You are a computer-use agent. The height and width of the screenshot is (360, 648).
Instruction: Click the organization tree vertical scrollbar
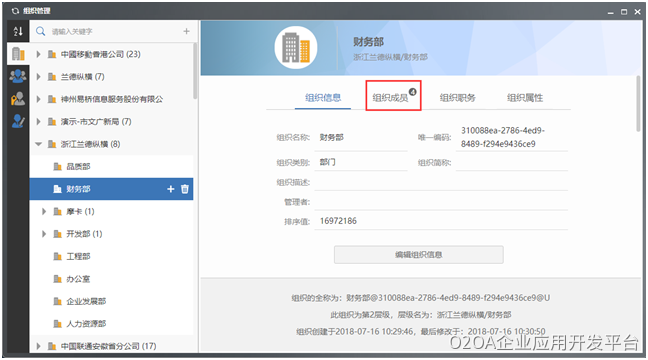click(195, 70)
